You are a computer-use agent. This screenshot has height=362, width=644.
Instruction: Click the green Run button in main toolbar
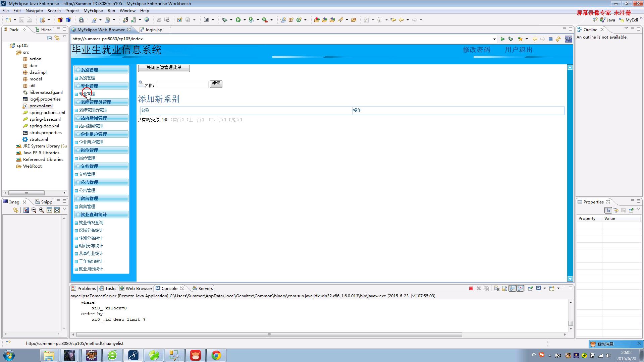(238, 20)
